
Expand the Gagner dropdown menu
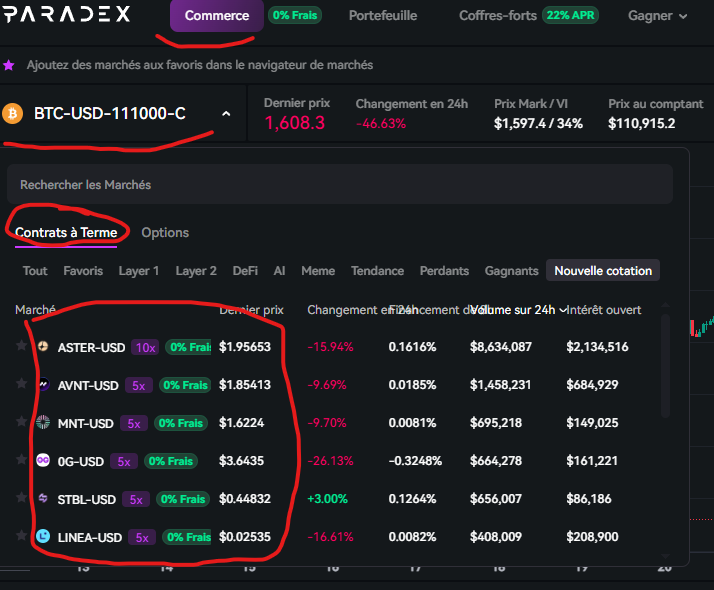coord(658,16)
